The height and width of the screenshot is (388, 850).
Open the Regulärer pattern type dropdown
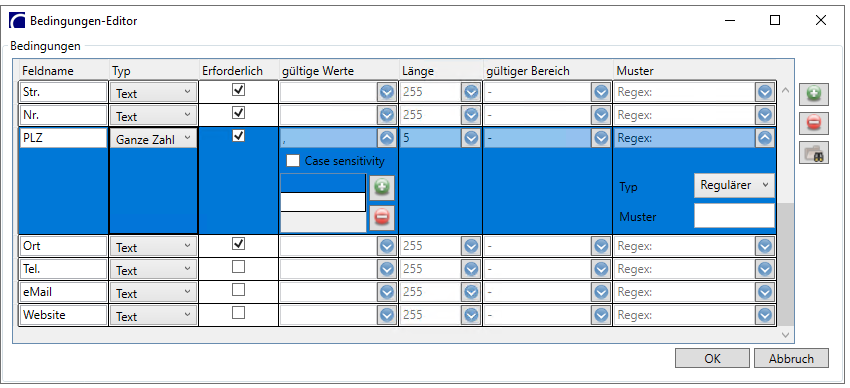point(734,185)
